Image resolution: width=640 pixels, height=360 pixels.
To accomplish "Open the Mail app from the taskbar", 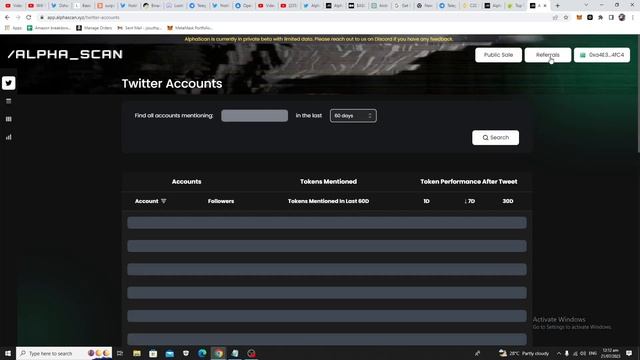I will pyautogui.click(x=169, y=353).
